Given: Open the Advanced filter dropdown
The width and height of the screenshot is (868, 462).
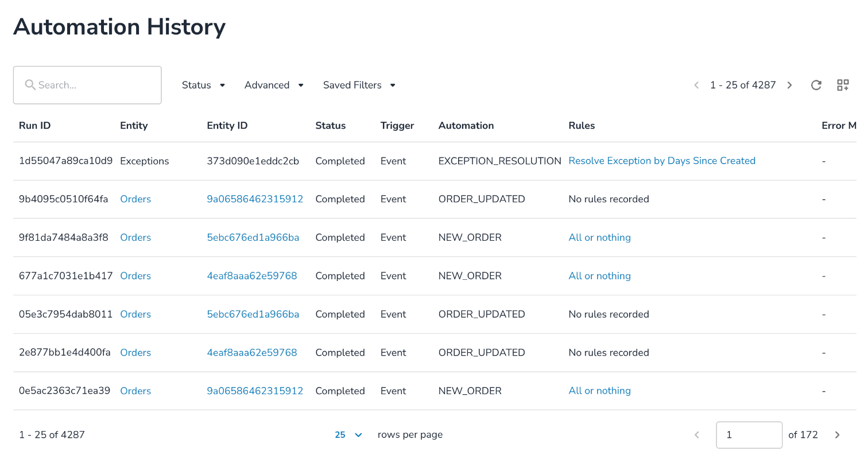Looking at the screenshot, I should pyautogui.click(x=274, y=85).
